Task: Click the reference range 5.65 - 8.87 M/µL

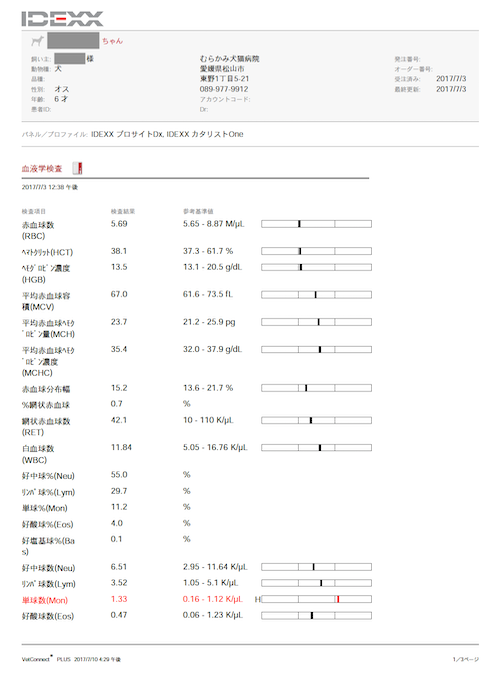Action: (214, 224)
